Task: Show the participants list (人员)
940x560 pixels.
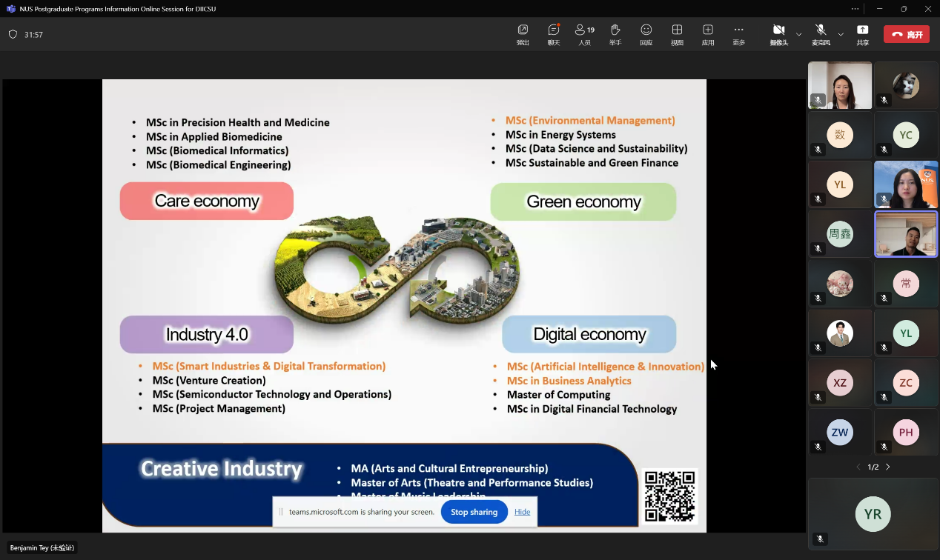Action: click(584, 33)
